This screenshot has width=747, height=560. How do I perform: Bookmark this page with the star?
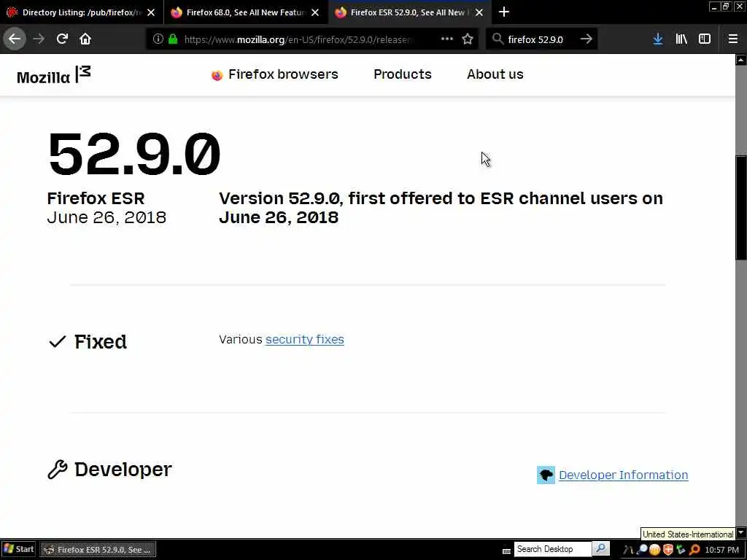pos(468,39)
